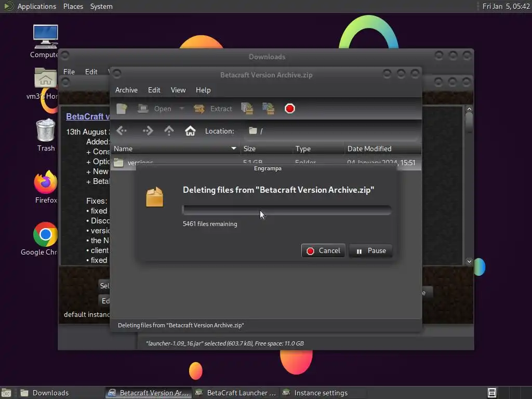This screenshot has height=399, width=532.
Task: Switch to Betacraft Version Archive taskbar item
Action: pyautogui.click(x=148, y=393)
